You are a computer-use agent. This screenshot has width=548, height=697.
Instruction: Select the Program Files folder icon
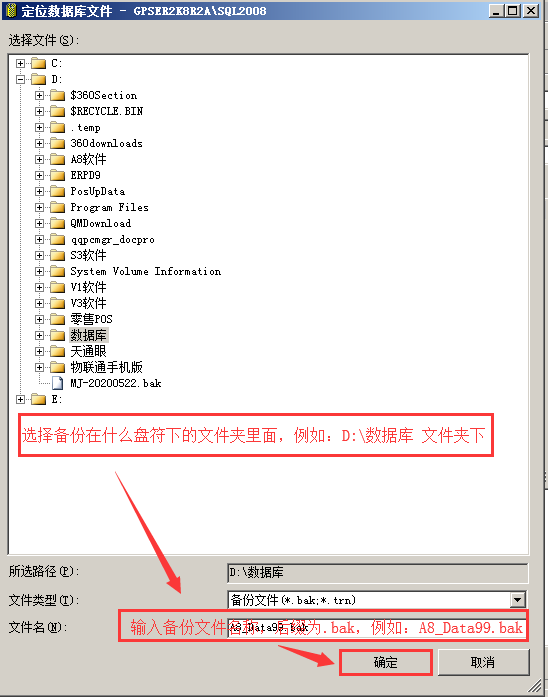tap(57, 207)
